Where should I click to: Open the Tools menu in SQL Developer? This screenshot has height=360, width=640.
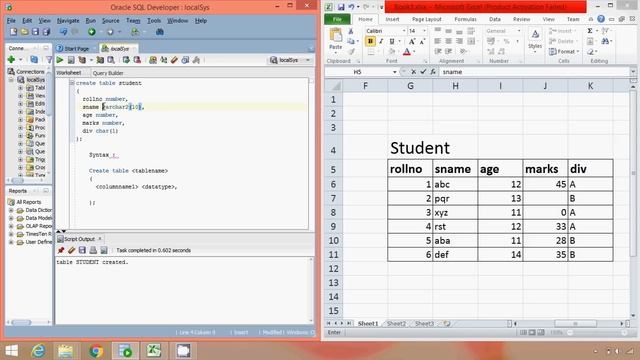point(153,20)
